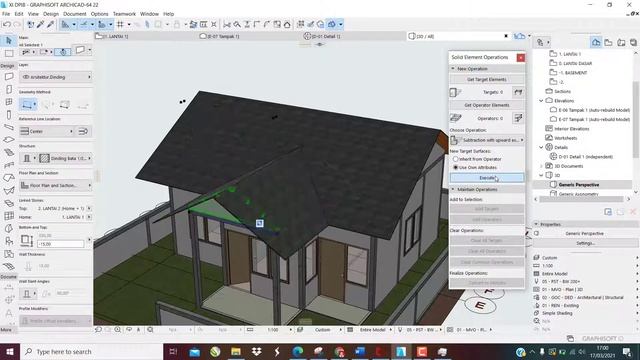Click the Get Operator Elements button

pyautogui.click(x=487, y=105)
